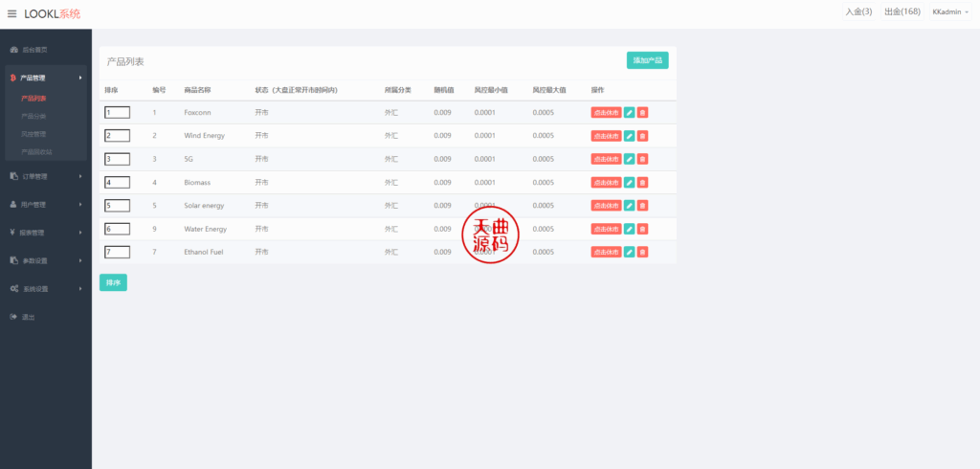Image resolution: width=980 pixels, height=469 pixels.
Task: Delete the Biomass product
Action: [642, 183]
